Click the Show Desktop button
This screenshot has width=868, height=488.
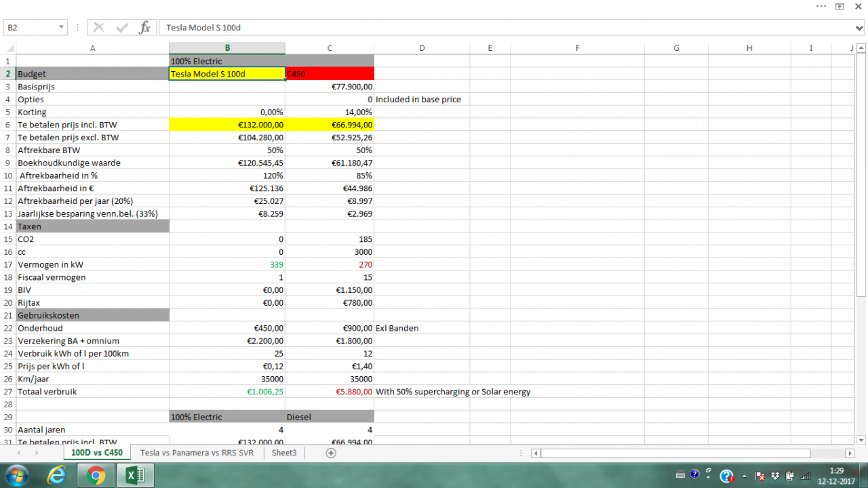point(863,476)
